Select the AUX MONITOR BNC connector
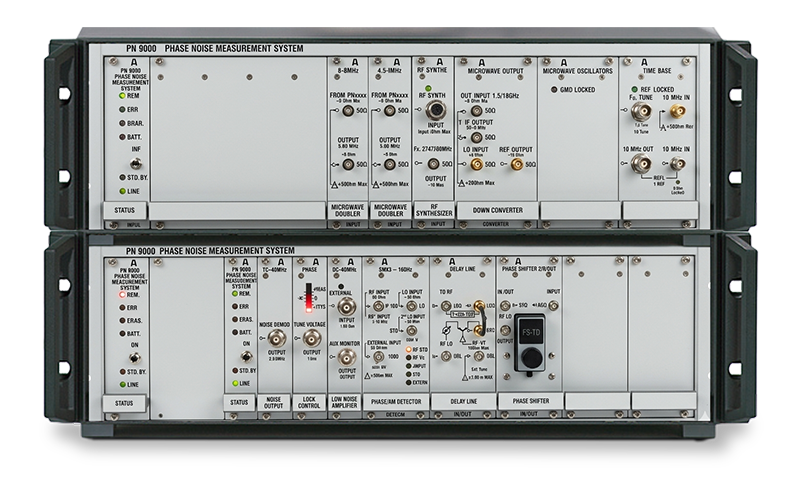 347,356
